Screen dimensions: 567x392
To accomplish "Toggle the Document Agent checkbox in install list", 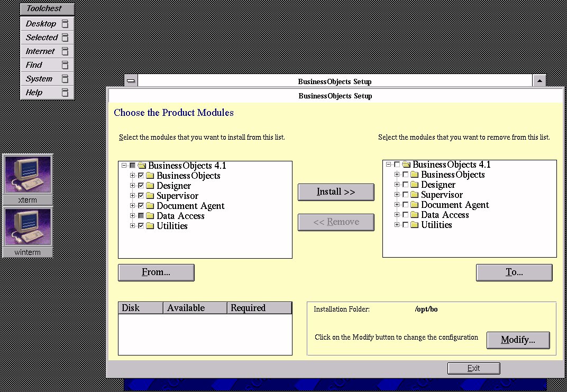I will (141, 206).
